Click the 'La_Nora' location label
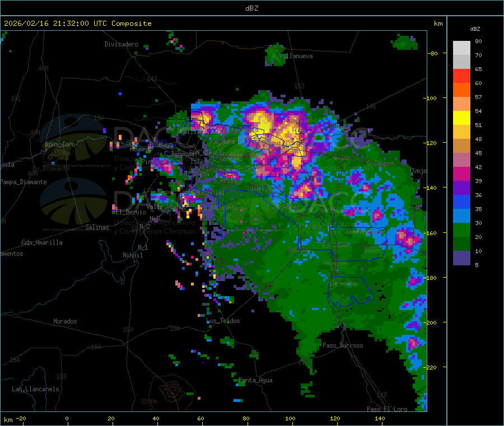Image resolution: width=504 pixels, height=426 pixels. point(223,142)
